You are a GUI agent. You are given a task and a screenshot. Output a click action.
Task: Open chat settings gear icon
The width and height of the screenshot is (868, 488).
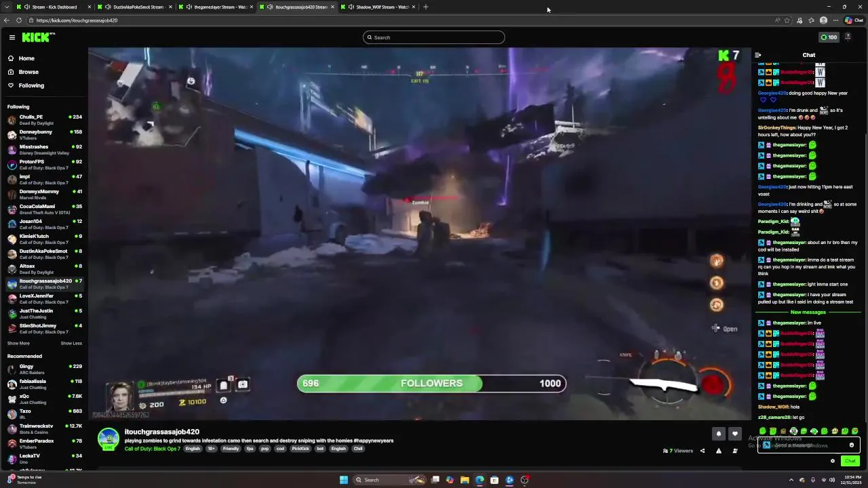pyautogui.click(x=833, y=461)
